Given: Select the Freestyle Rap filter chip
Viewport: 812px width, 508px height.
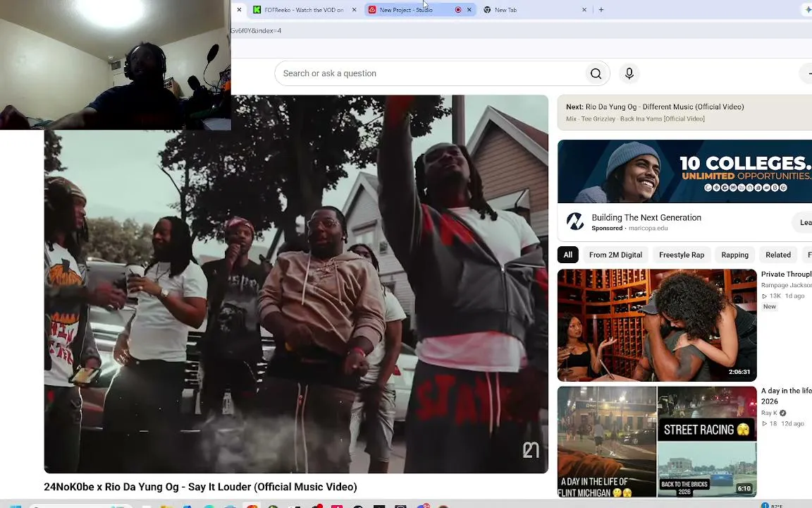Looking at the screenshot, I should [682, 255].
